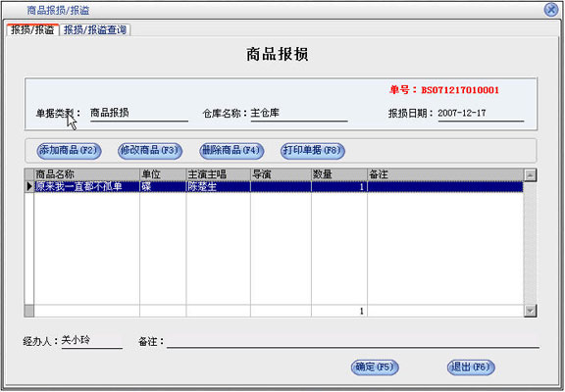Image resolution: width=565 pixels, height=392 pixels.
Task: Click the 经办人 field with 关小玲
Action: click(x=92, y=341)
